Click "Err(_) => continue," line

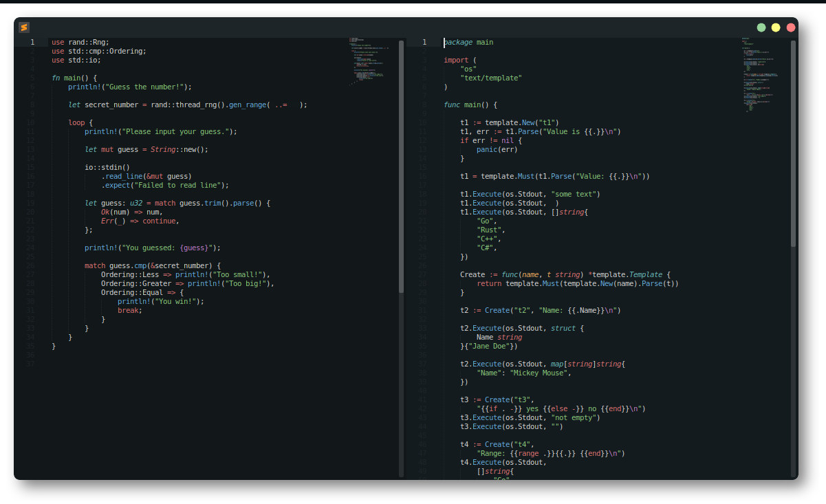pos(140,221)
